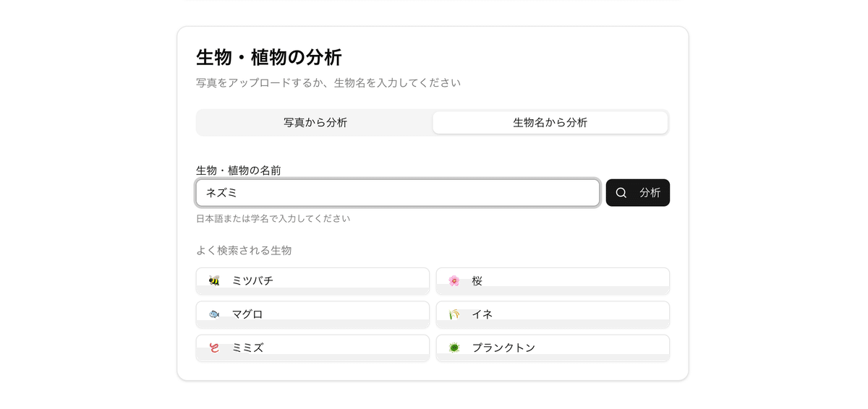Click the cherry blossom emoji icon
868x409 pixels.
(x=454, y=280)
